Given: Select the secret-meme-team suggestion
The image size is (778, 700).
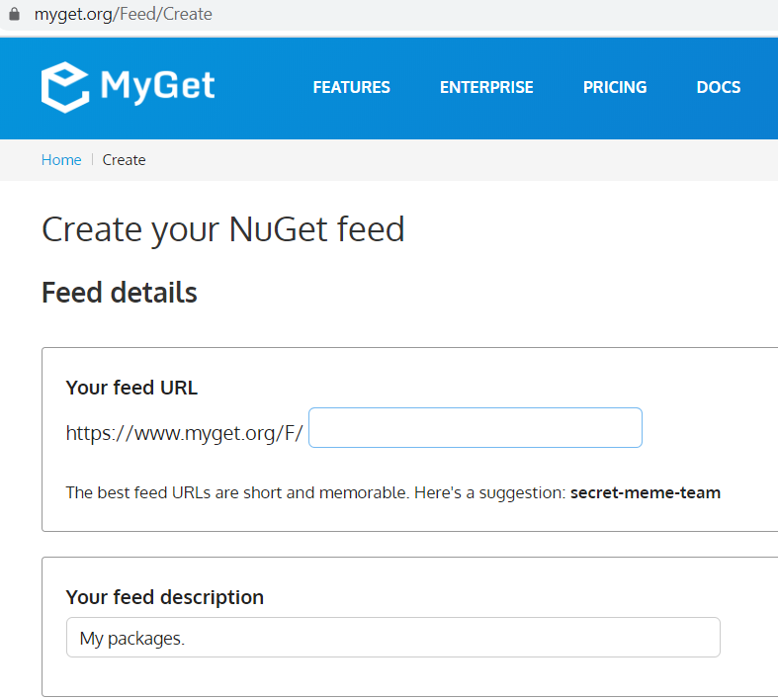Looking at the screenshot, I should (x=646, y=492).
